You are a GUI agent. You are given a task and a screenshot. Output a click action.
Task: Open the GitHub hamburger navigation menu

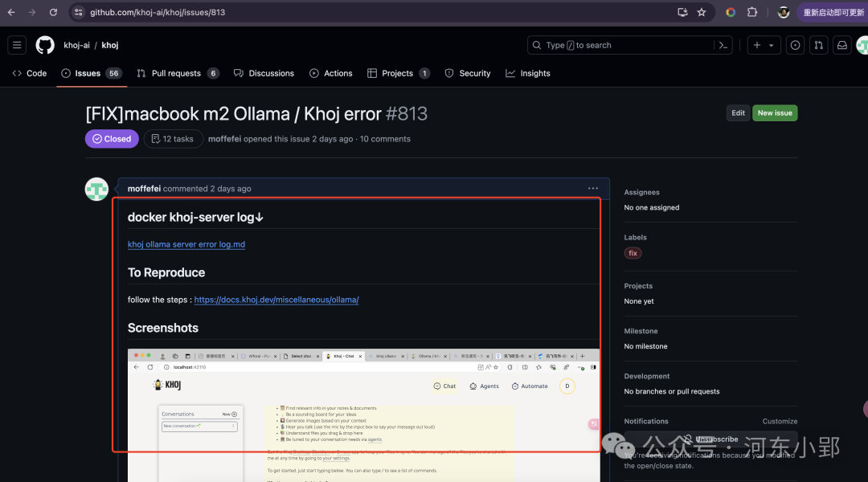coord(17,45)
